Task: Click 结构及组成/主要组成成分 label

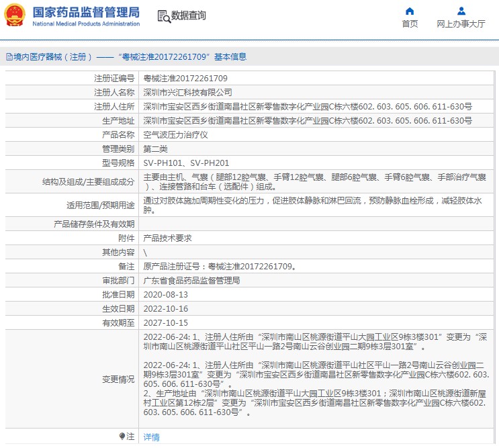Action: tap(88, 181)
